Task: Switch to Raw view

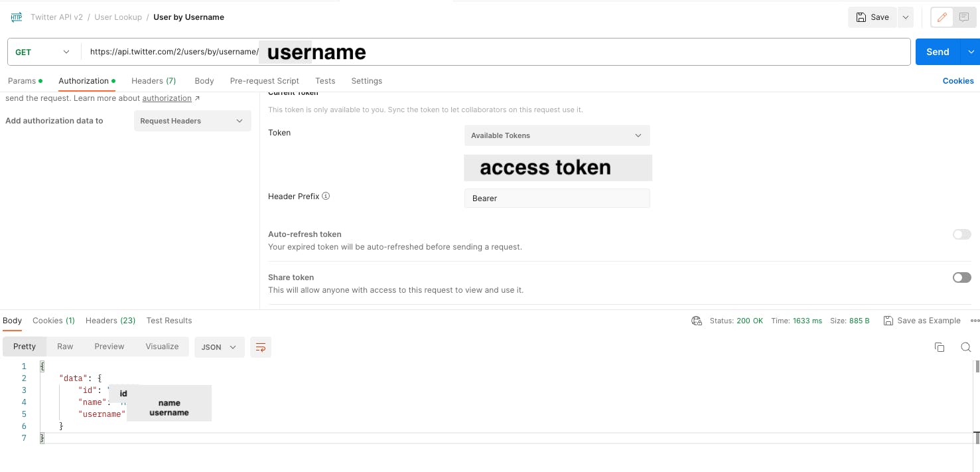Action: [x=65, y=347]
